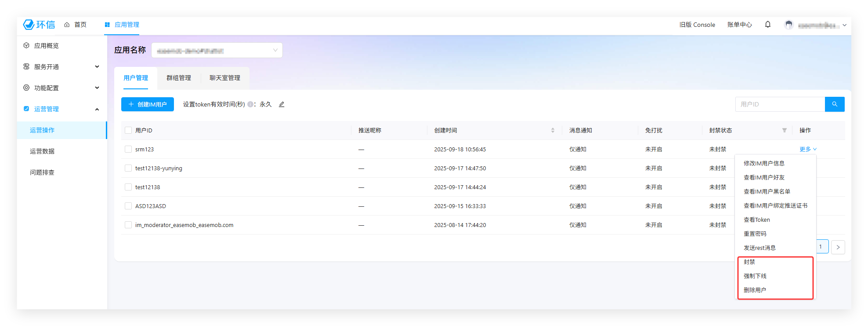
Task: Click the 创建IM用户 button
Action: tap(148, 104)
